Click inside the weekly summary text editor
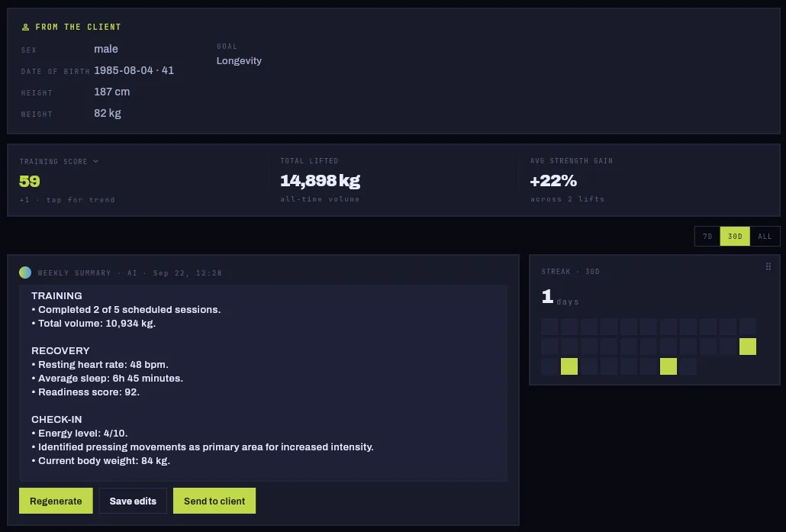Image resolution: width=786 pixels, height=532 pixels. click(263, 382)
